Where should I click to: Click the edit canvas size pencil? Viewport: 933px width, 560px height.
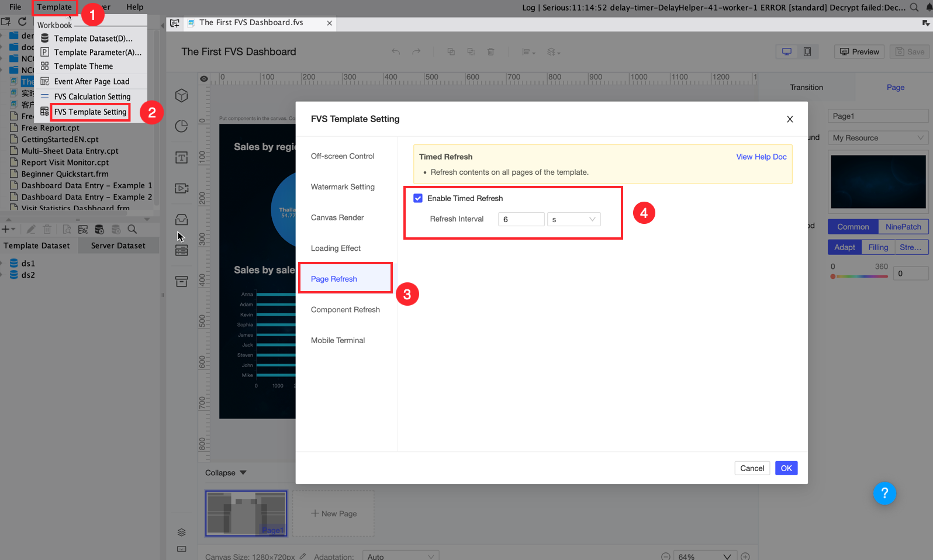303,556
